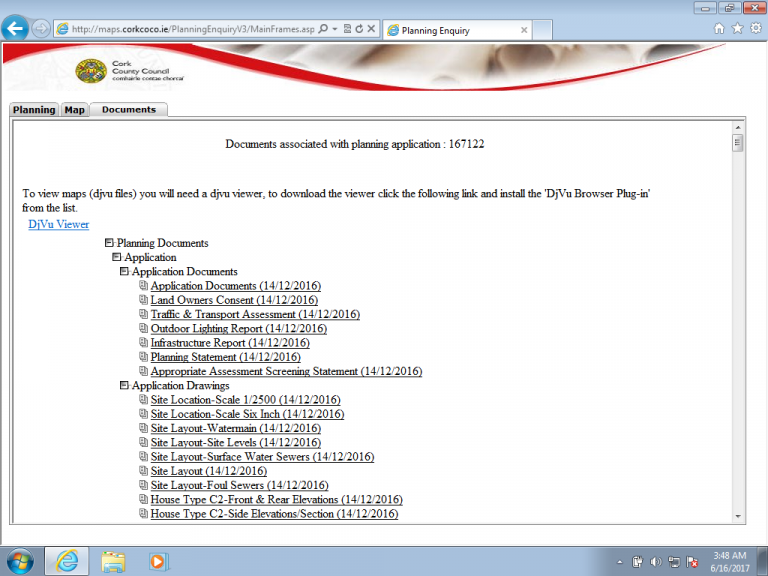Click document icon beside Site Location-Scale 1/2500

tap(144, 399)
